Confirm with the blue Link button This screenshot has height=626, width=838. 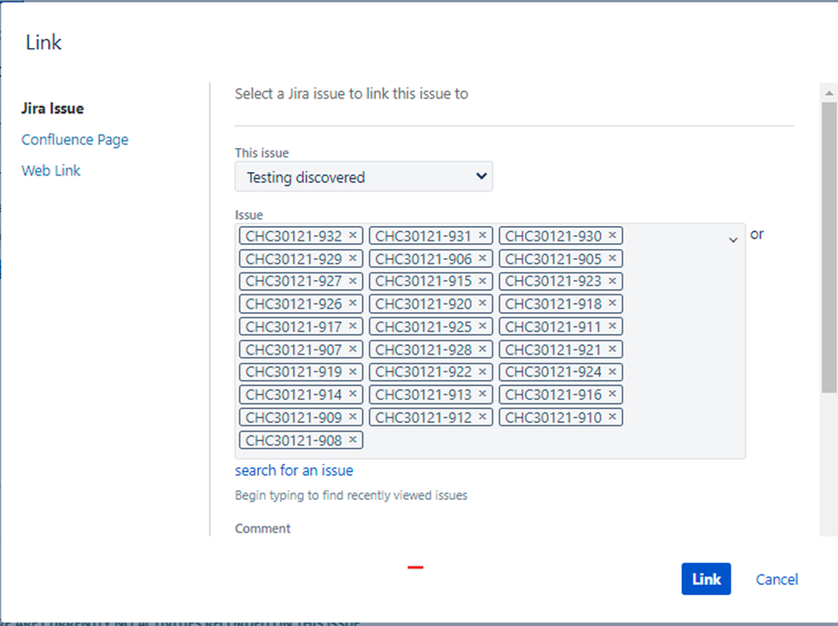(706, 579)
